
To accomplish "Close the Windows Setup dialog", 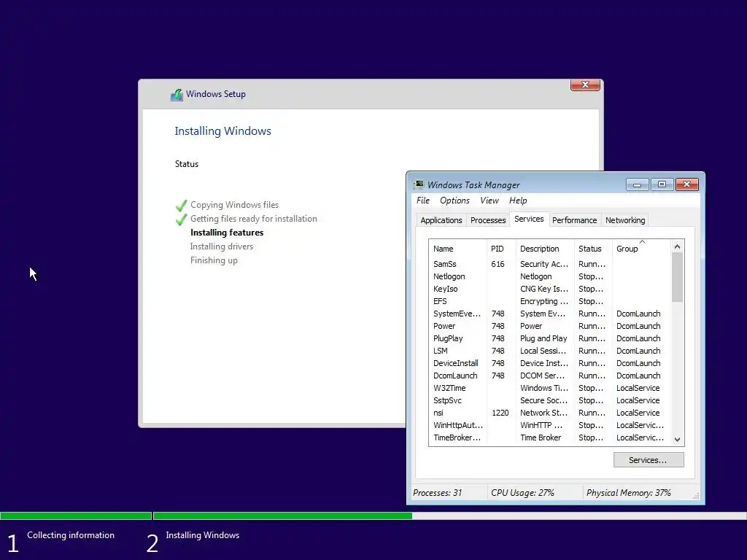I will pos(585,85).
